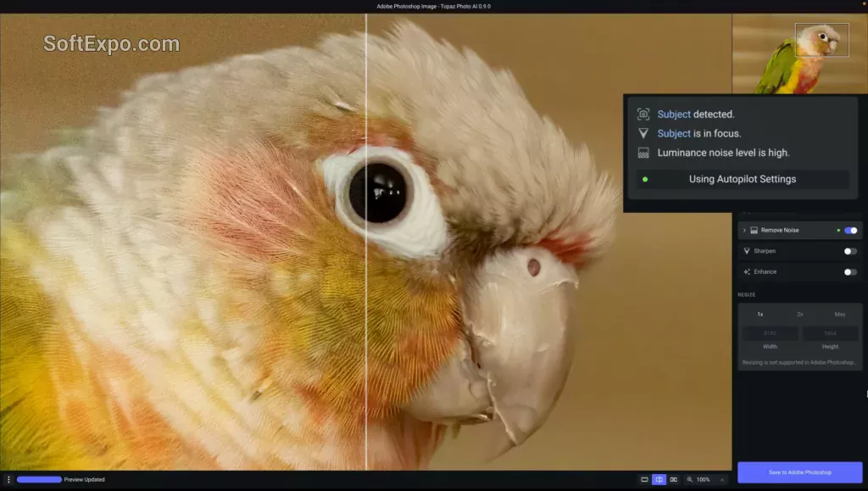Click Save to Adobe Photoshop button
Screen dimensions: 868x491
799,472
